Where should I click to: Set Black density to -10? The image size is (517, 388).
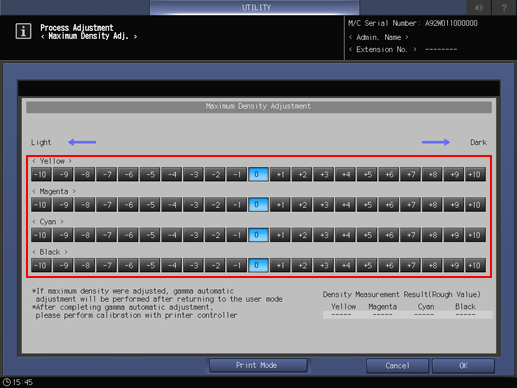tap(41, 265)
